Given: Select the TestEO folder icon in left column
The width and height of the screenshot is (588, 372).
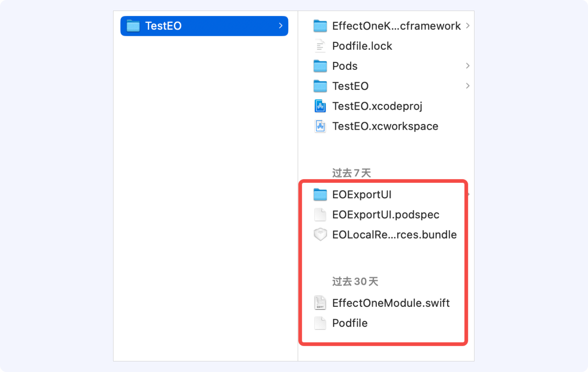Looking at the screenshot, I should coord(133,26).
